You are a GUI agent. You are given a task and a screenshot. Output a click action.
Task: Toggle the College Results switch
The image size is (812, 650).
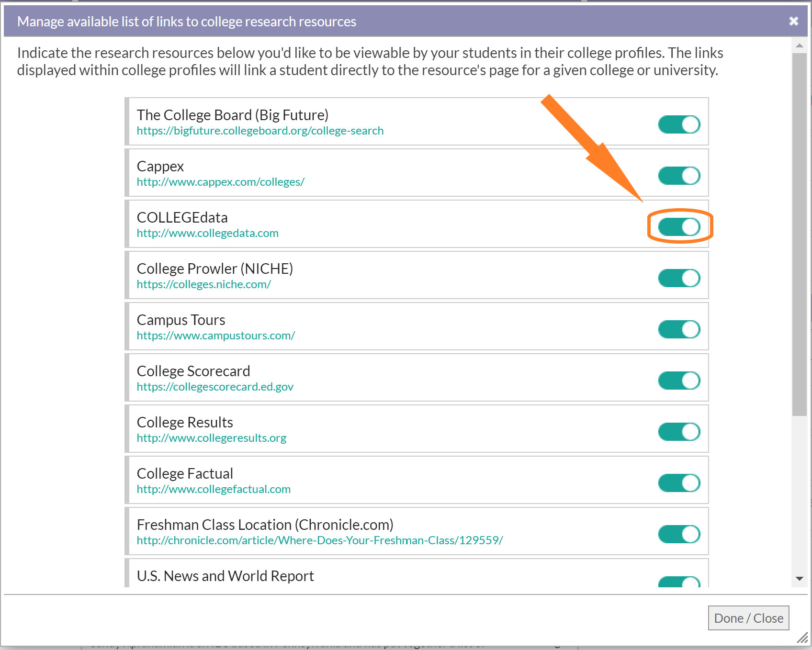click(679, 432)
